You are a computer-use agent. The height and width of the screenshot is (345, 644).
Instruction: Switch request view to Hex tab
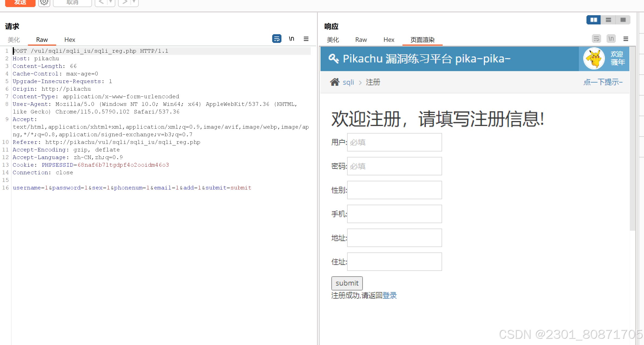[x=70, y=40]
